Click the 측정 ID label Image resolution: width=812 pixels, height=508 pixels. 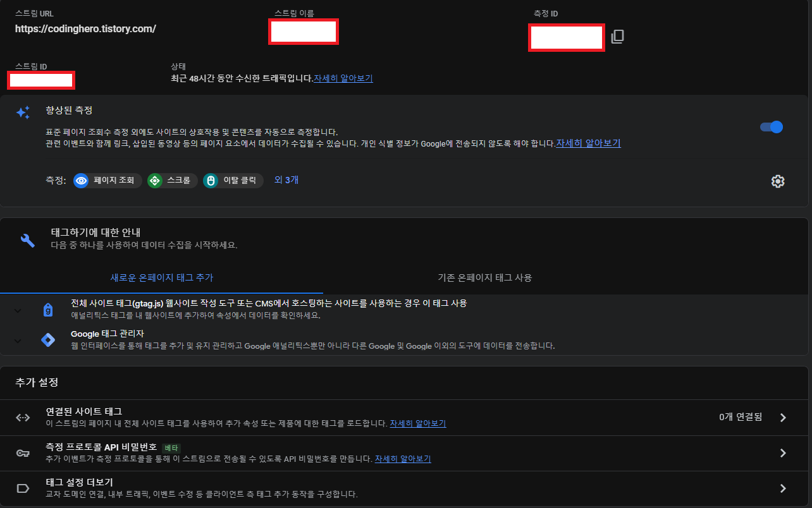pos(546,13)
